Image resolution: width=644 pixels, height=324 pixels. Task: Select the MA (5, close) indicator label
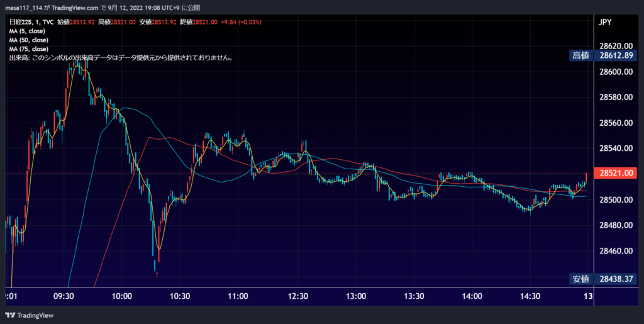(27, 31)
